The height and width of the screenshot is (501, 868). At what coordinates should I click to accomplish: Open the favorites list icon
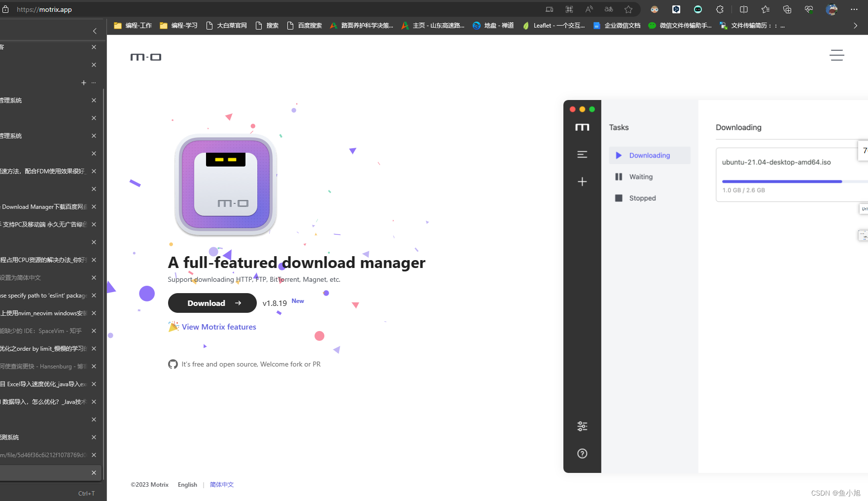pos(765,9)
